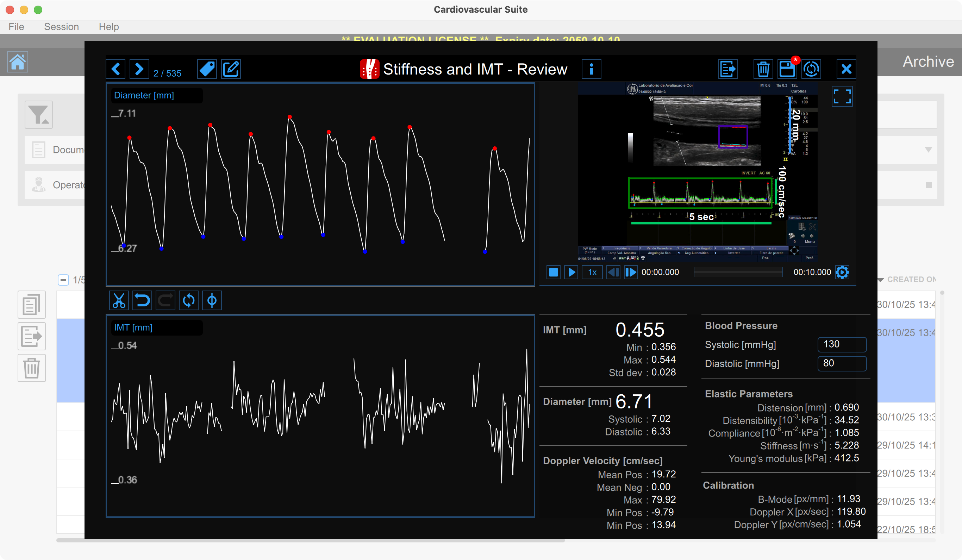
Task: Open the tag label icon
Action: click(207, 69)
